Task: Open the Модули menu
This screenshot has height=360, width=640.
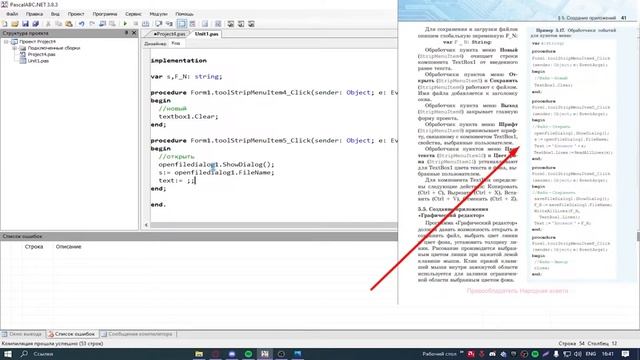Action: [x=158, y=14]
